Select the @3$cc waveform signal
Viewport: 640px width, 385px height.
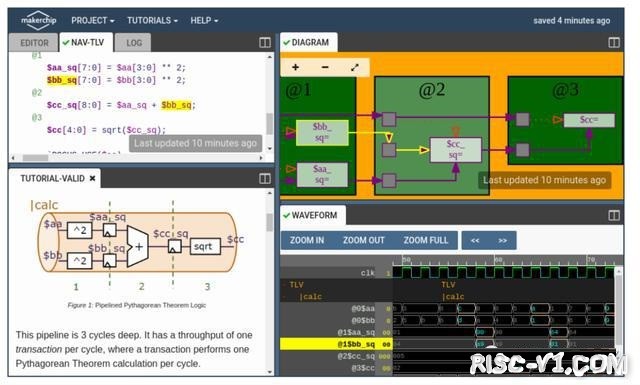(x=336, y=368)
